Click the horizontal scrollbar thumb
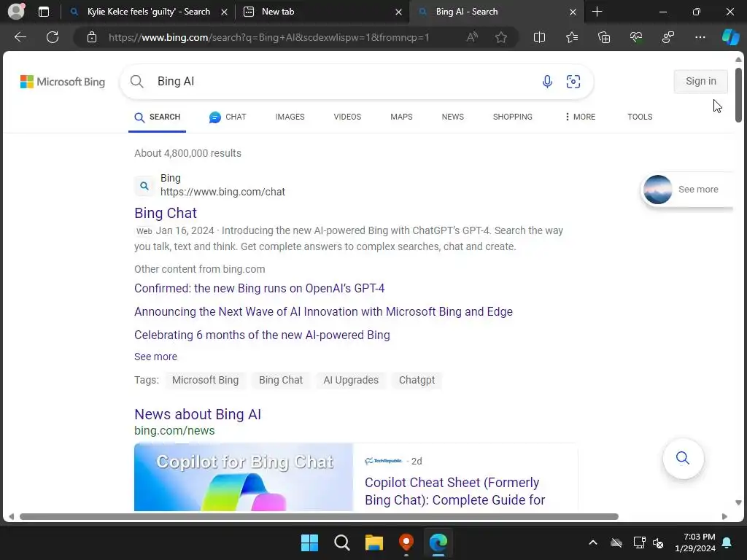This screenshot has height=560, width=747. pyautogui.click(x=319, y=517)
